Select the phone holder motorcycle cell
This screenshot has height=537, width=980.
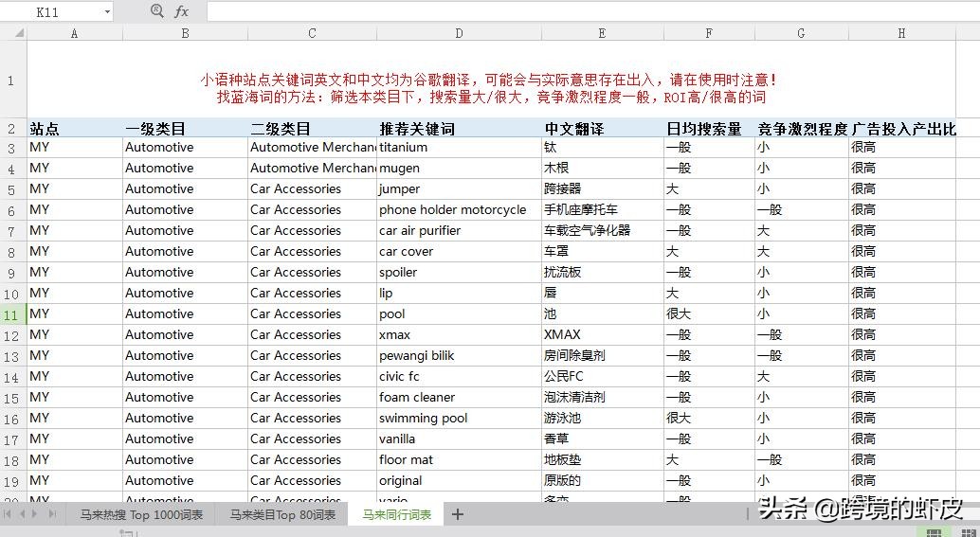coord(459,210)
